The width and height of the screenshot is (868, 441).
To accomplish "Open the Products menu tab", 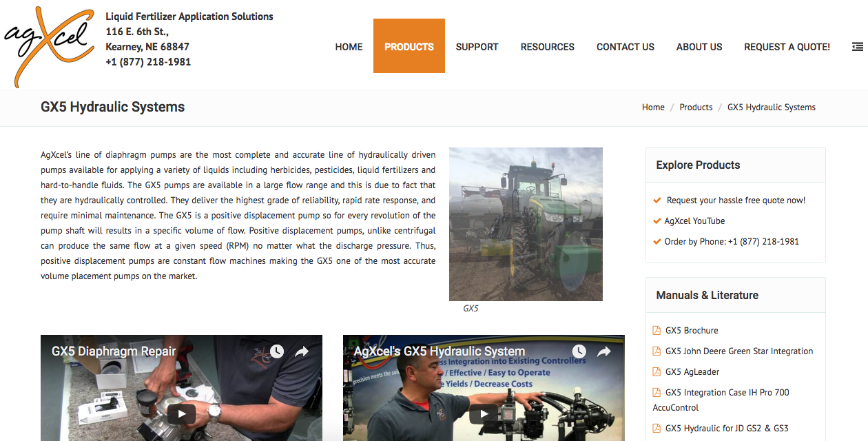I will click(409, 45).
